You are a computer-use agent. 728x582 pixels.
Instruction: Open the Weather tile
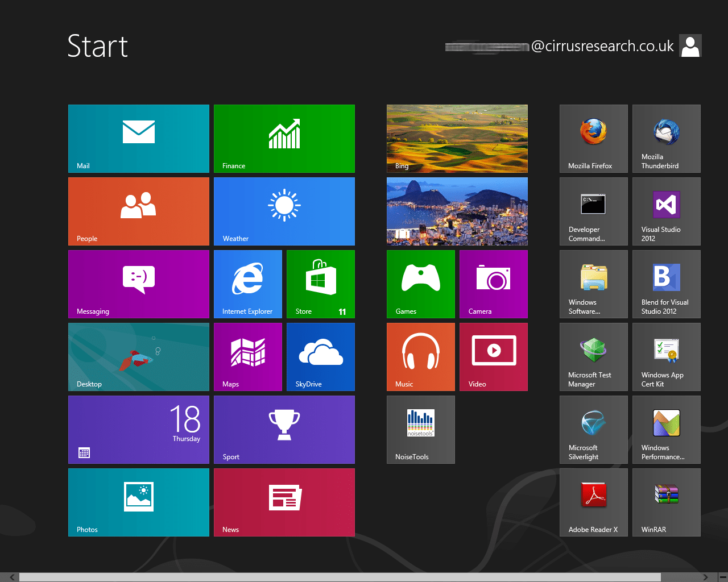(284, 211)
